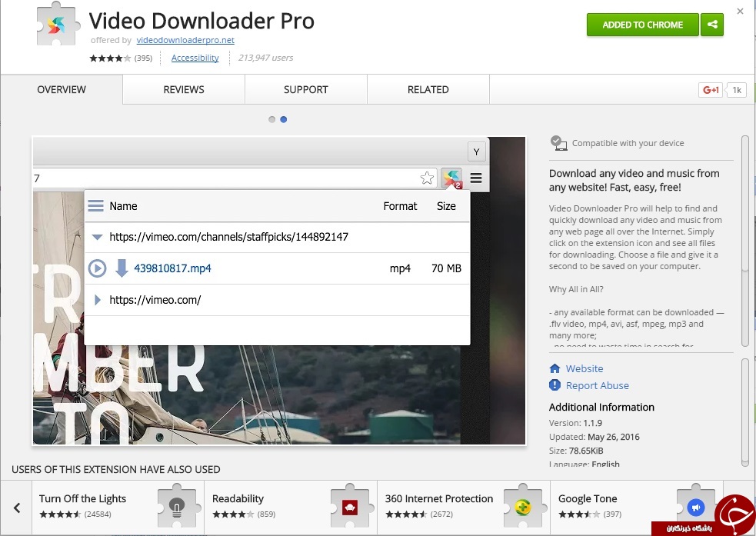Click the G+1 button
Viewport: 756px width, 536px height.
(711, 90)
